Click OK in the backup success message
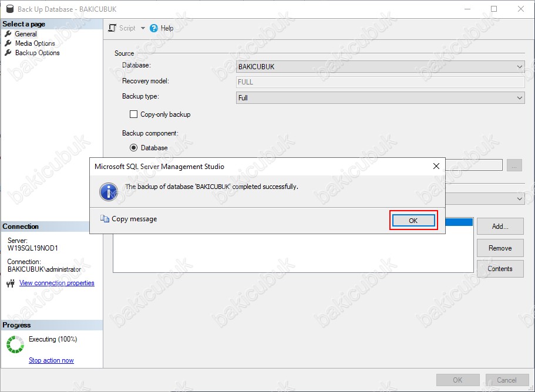This screenshot has width=535, height=392. click(413, 221)
